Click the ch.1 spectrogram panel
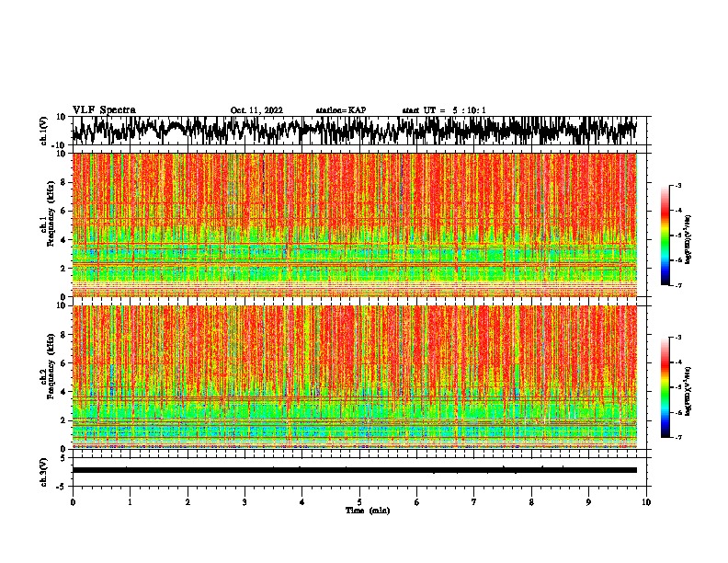Viewport: 728px width, 563px height. [354, 224]
